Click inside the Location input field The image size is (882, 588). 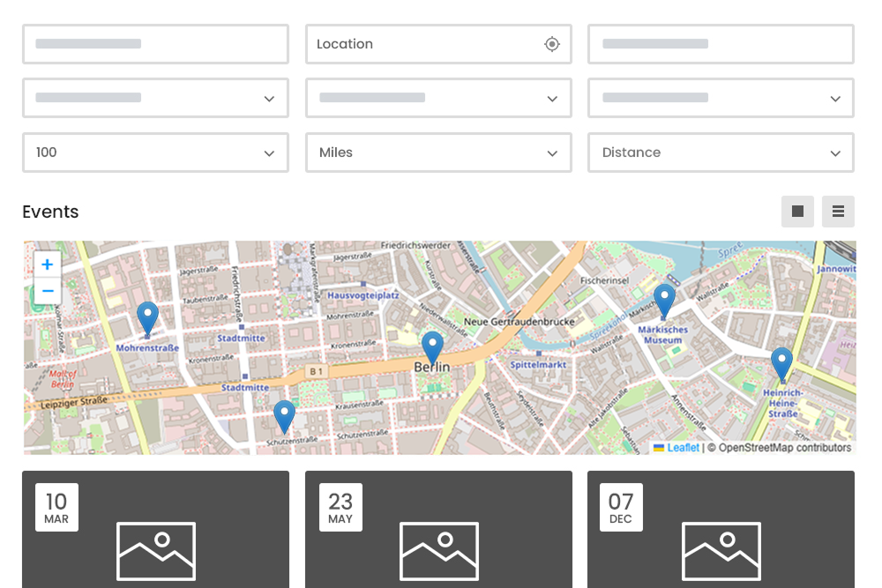[423, 44]
